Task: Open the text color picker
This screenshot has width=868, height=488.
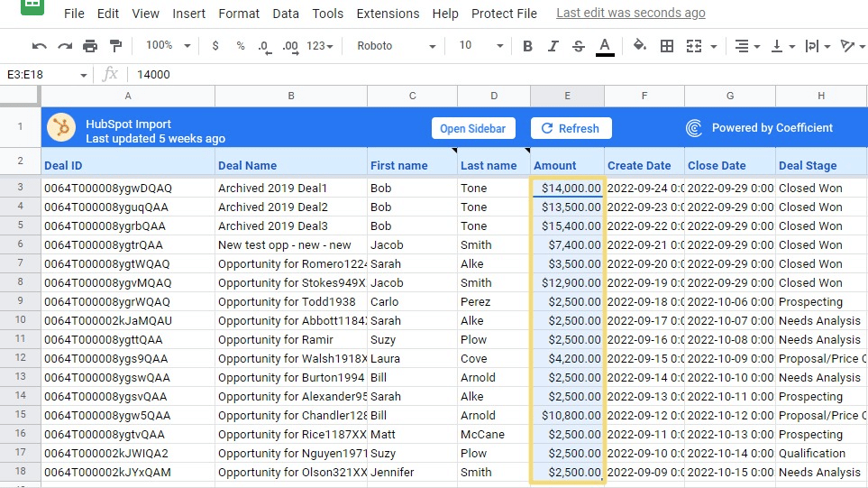Action: click(605, 46)
